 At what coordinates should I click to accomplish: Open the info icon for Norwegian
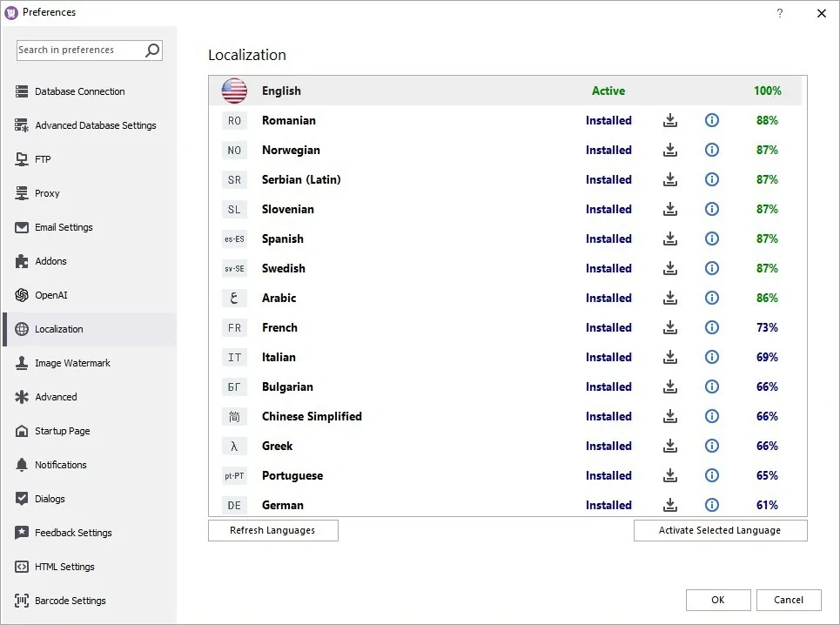(711, 150)
